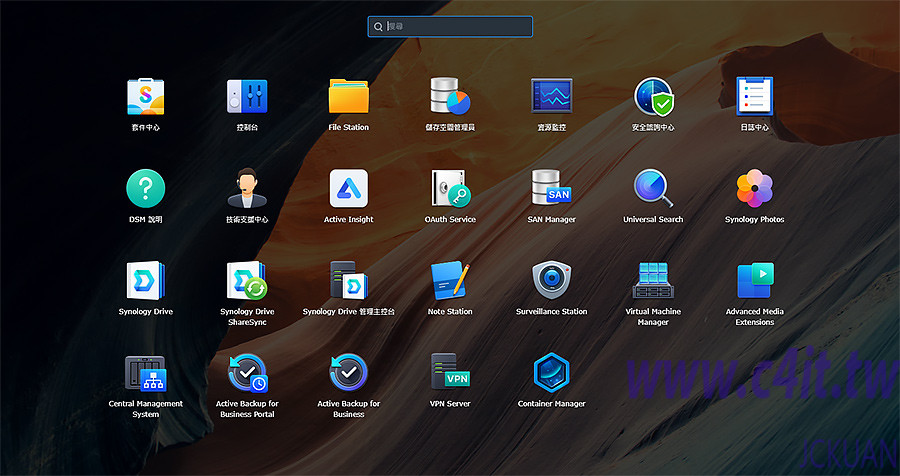
Task: Open the 日誌中心 Log Center icon
Action: (755, 96)
